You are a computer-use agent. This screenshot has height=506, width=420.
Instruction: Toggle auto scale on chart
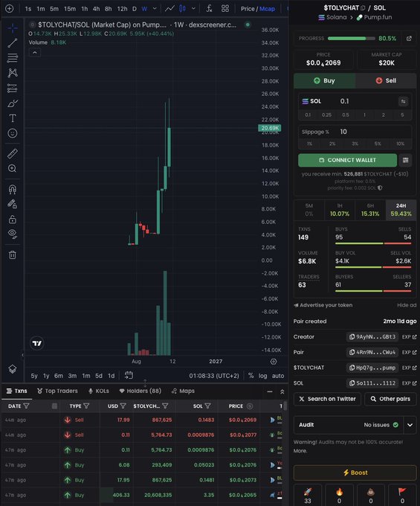pos(278,376)
